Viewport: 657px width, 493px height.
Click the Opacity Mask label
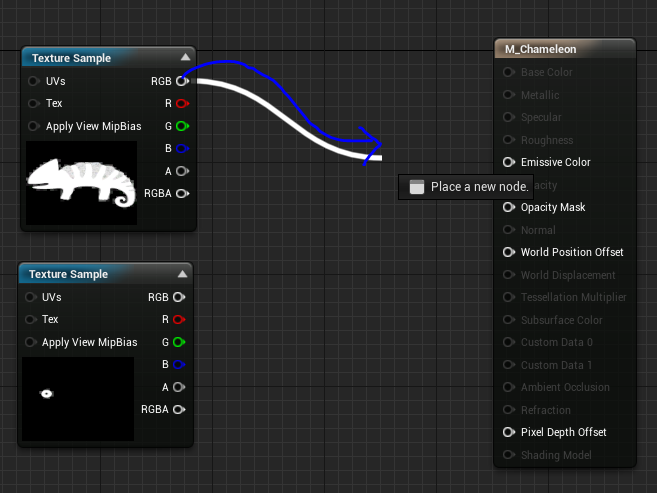click(553, 207)
